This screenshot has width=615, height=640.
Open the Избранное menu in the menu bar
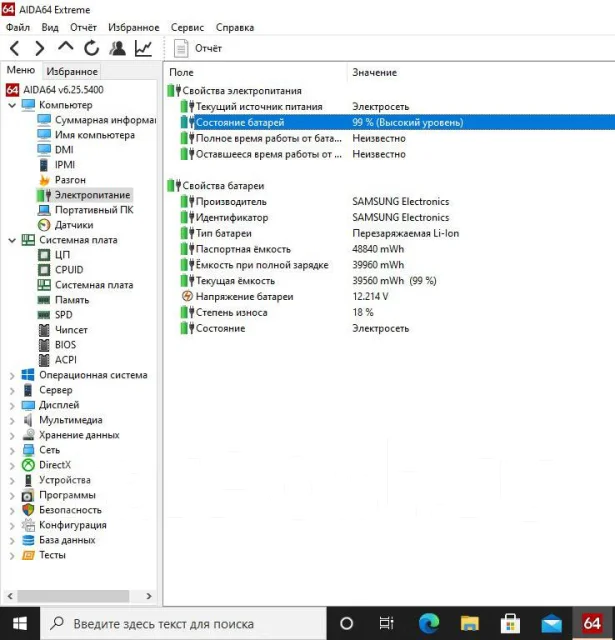[x=133, y=27]
